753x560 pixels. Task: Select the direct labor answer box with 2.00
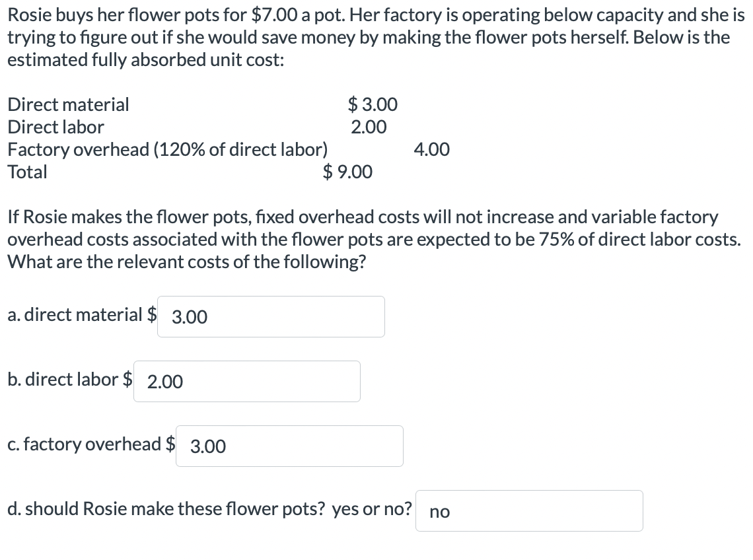[247, 381]
